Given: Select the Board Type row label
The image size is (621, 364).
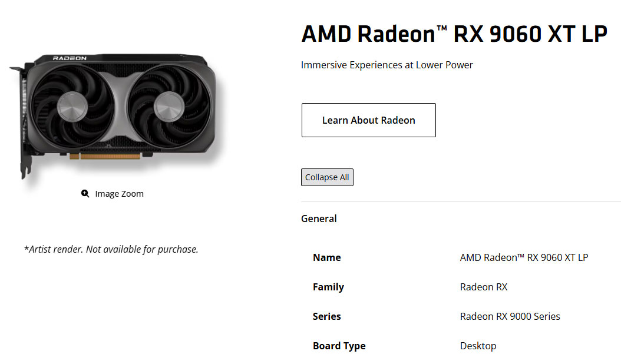Looking at the screenshot, I should point(339,346).
